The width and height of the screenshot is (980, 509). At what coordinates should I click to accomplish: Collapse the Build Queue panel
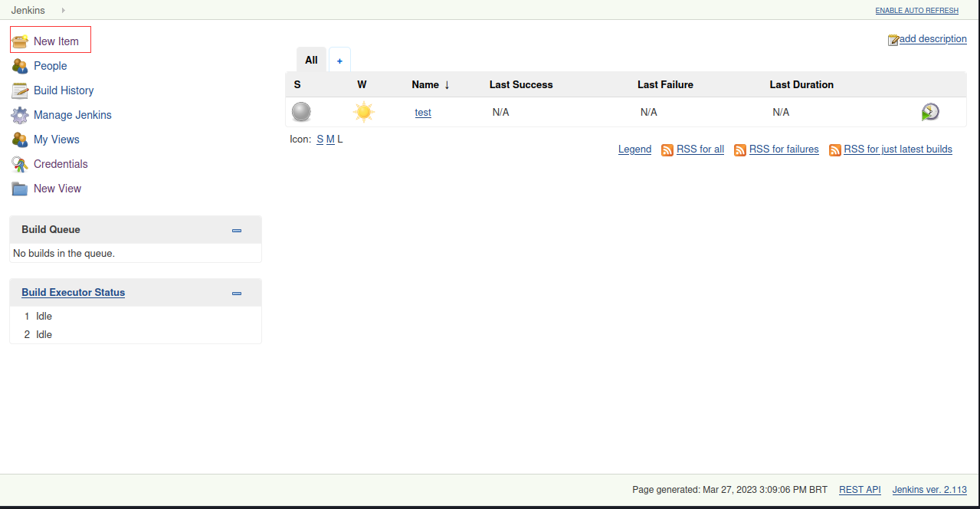pos(237,230)
